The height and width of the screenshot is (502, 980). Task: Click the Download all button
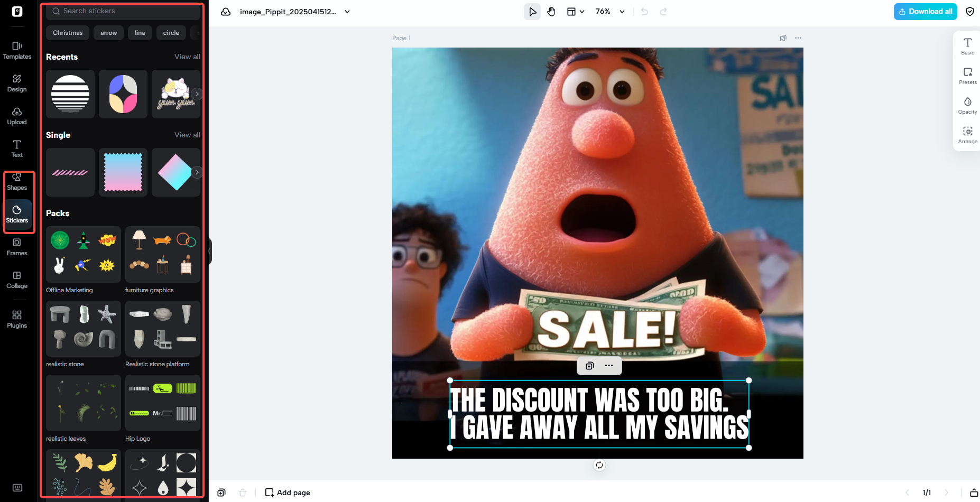coord(926,11)
